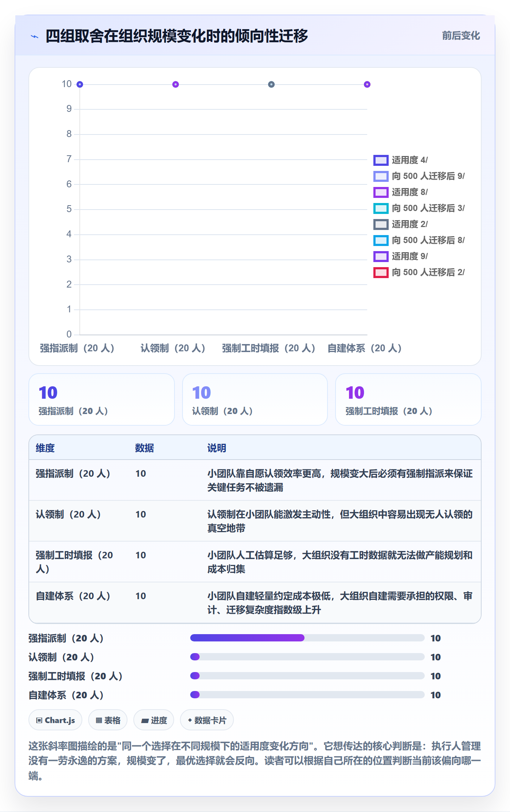Select the chart data point above 强制工时填报
The image size is (510, 812).
click(x=271, y=85)
